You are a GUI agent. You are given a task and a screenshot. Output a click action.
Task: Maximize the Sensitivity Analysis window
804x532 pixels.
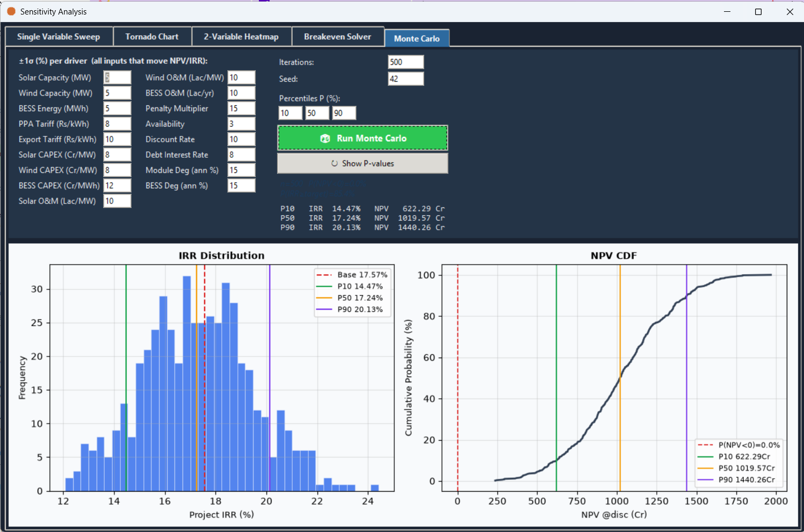pyautogui.click(x=758, y=11)
